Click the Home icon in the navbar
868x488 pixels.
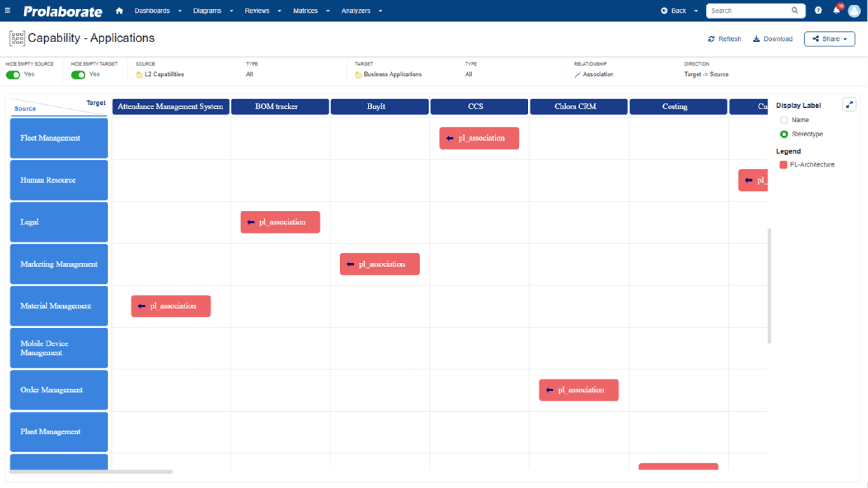[119, 10]
